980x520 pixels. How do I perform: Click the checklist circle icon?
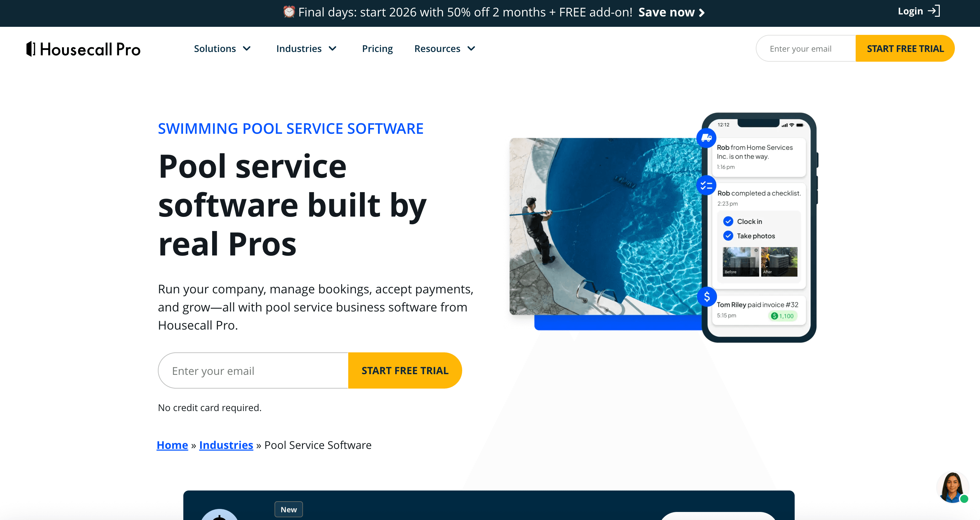pyautogui.click(x=707, y=185)
